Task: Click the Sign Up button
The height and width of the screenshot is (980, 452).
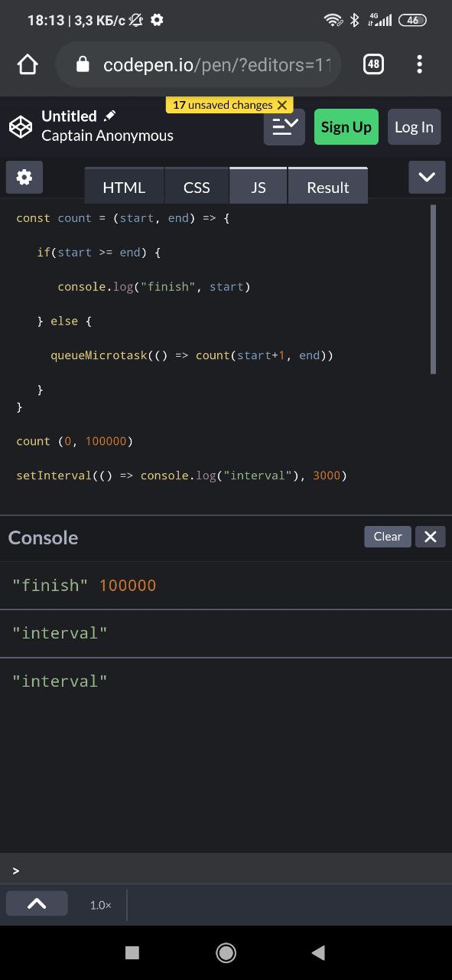Action: (346, 127)
